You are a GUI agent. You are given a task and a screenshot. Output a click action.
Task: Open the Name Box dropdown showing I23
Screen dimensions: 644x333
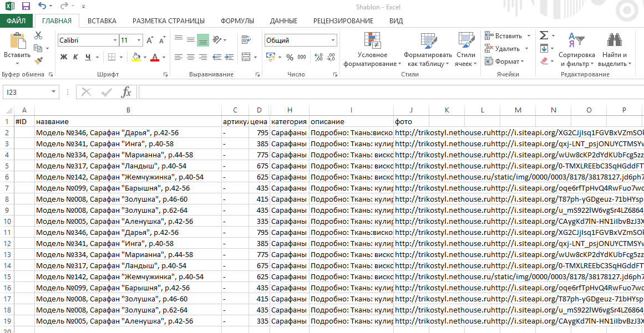coord(54,92)
